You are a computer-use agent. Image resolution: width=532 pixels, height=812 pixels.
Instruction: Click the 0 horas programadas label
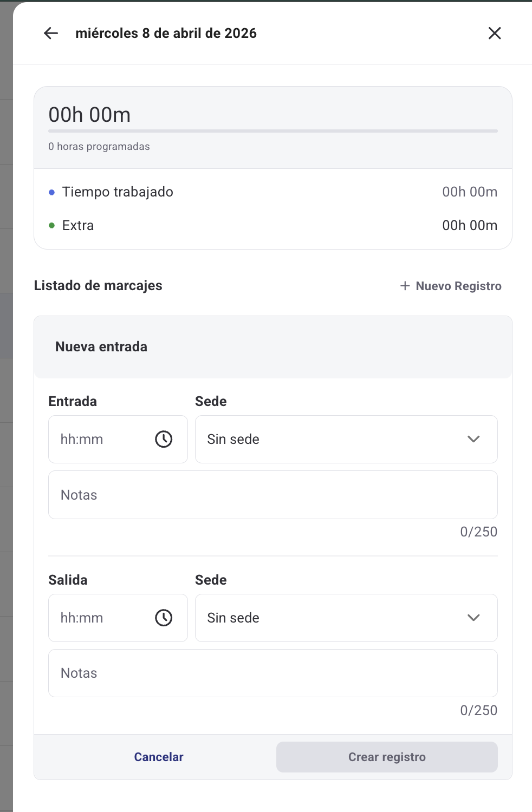coord(99,147)
